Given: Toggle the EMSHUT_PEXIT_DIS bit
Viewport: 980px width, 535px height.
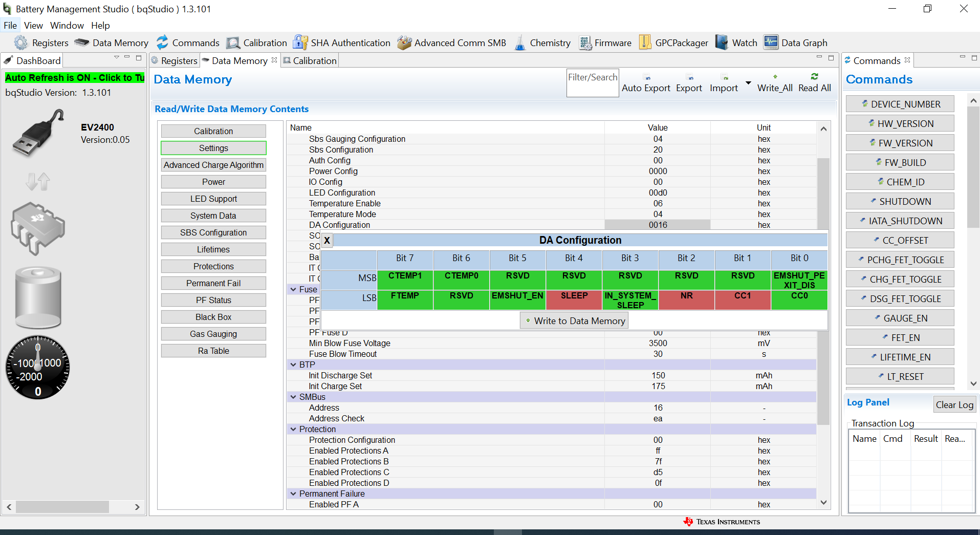Looking at the screenshot, I should coord(799,280).
